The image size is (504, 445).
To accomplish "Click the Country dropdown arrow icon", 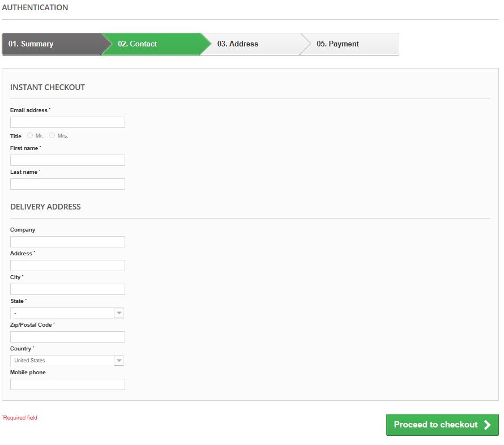I will [x=119, y=361].
